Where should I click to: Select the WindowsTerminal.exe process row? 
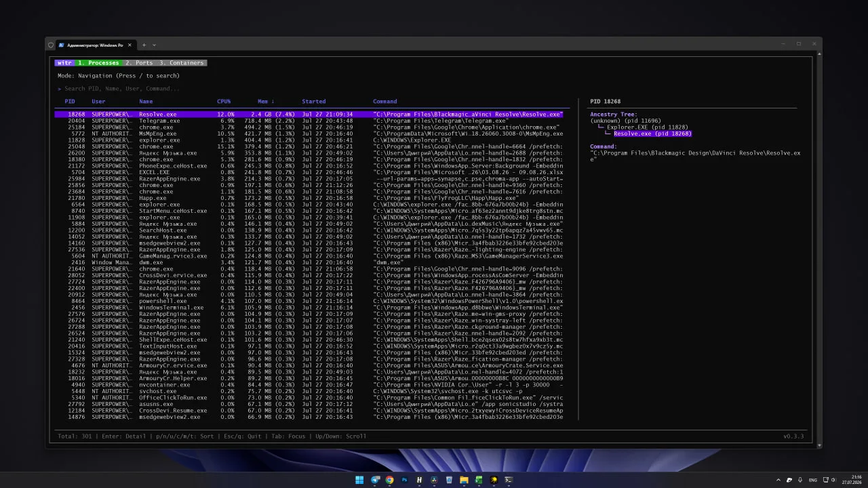[309, 308]
